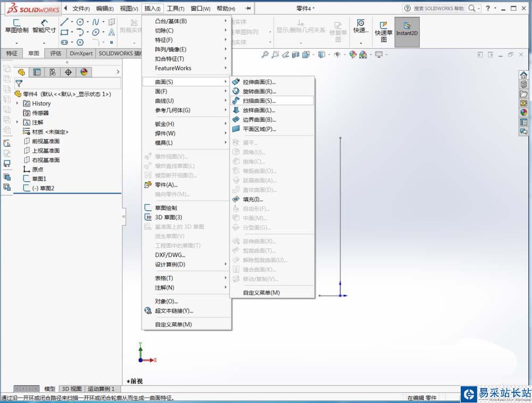Click the Section View icon in view toolbar
The width and height of the screenshot is (532, 403).
(x=295, y=55)
